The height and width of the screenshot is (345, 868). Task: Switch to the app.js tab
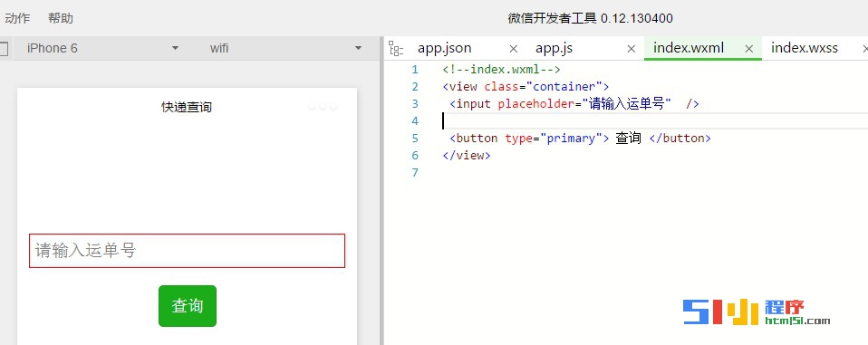[555, 48]
